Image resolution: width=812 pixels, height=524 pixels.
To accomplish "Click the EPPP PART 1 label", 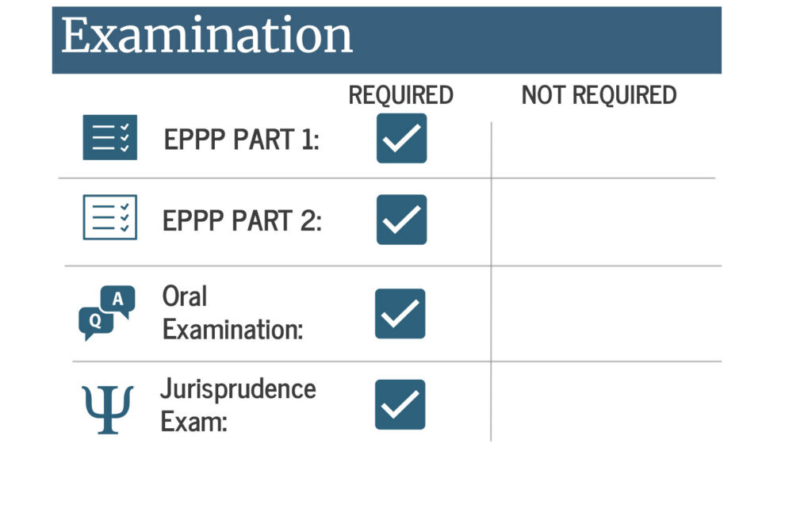I will pyautogui.click(x=241, y=140).
